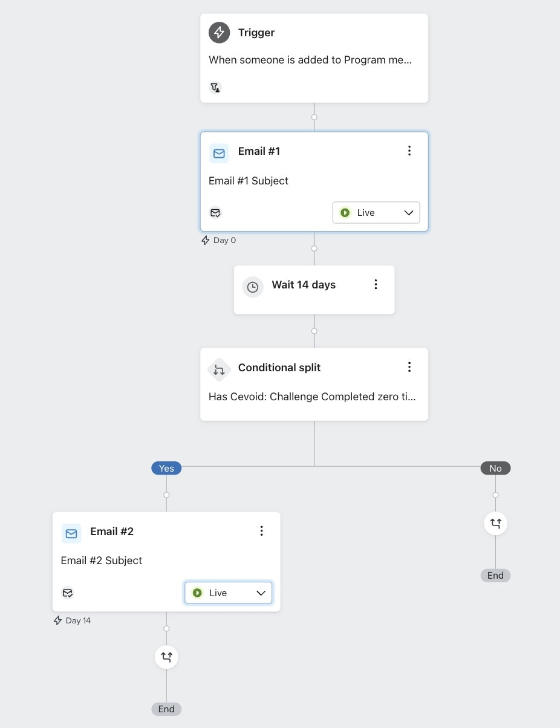Screen dimensions: 560x728
Task: Select the No branch label
Action: click(x=495, y=467)
